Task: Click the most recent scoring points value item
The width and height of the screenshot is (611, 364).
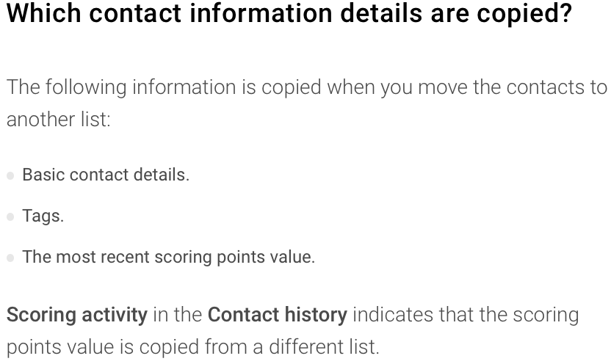Action: [x=168, y=258]
